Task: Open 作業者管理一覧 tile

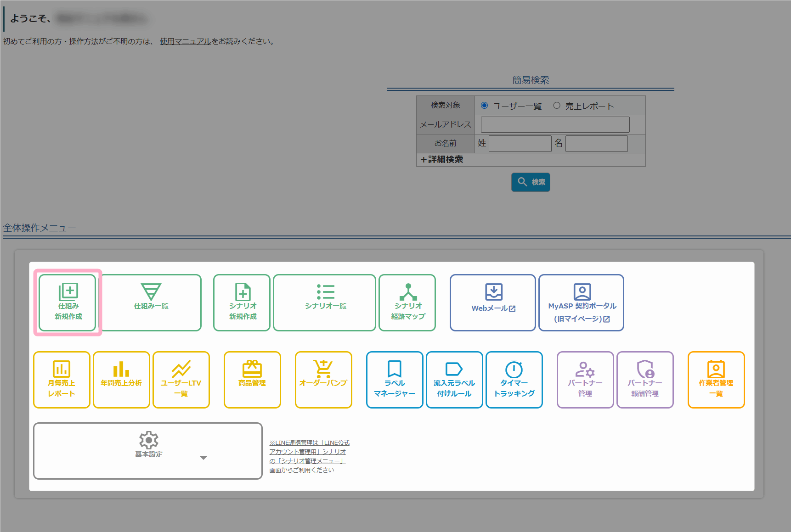Action: 716,380
